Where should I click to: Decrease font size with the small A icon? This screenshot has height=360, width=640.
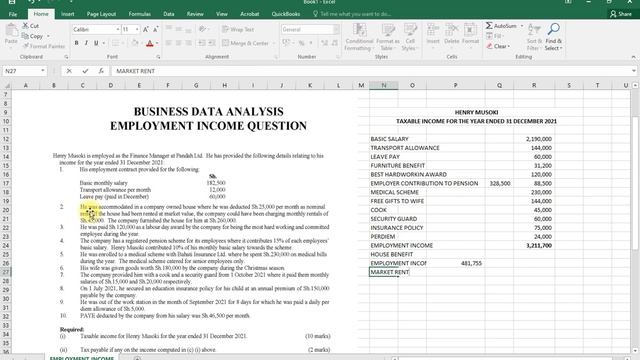[x=156, y=29]
